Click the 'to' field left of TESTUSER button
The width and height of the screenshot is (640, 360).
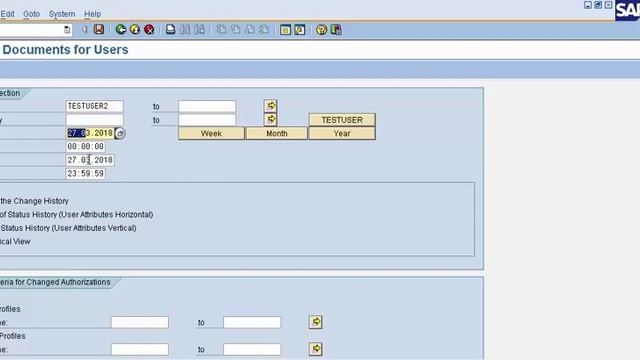pyautogui.click(x=207, y=120)
